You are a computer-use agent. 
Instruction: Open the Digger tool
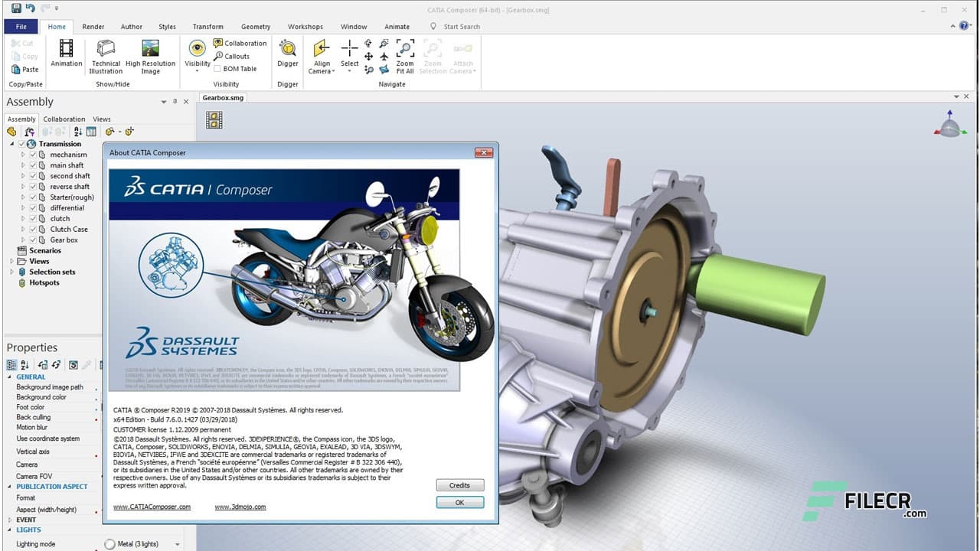(x=287, y=56)
